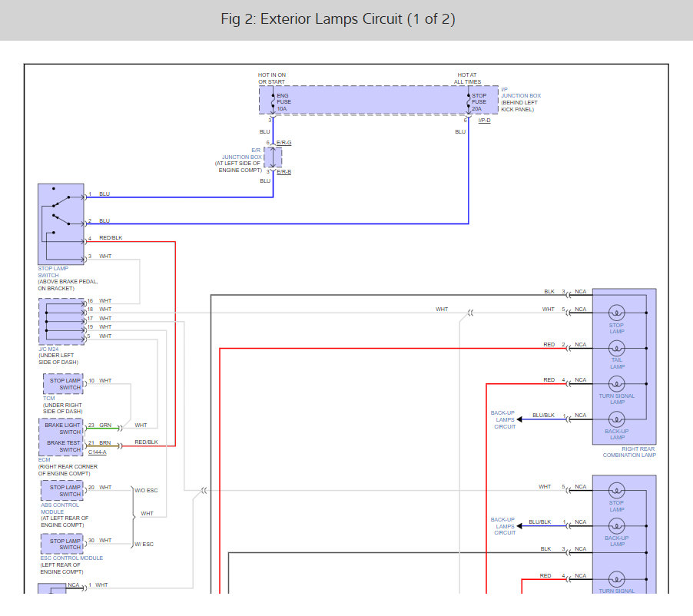The image size is (693, 616).
Task: Click the ENG 10A fuse symbol
Action: pyautogui.click(x=273, y=101)
